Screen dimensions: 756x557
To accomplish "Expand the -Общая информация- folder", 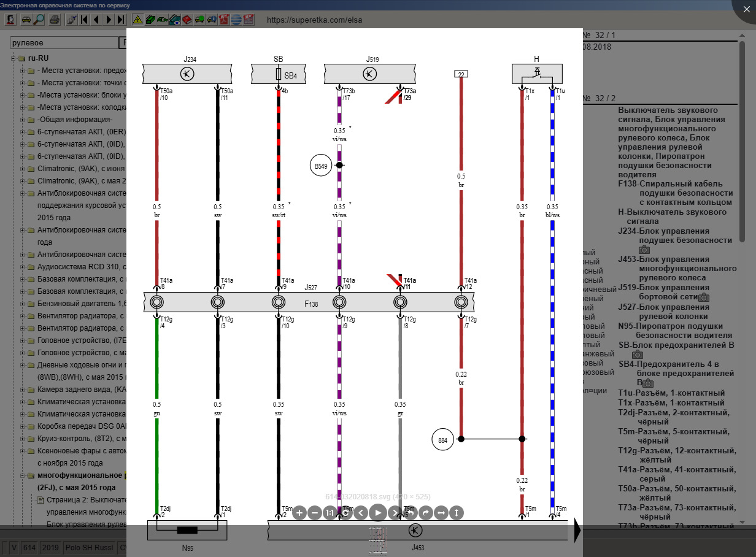I will 23,120.
